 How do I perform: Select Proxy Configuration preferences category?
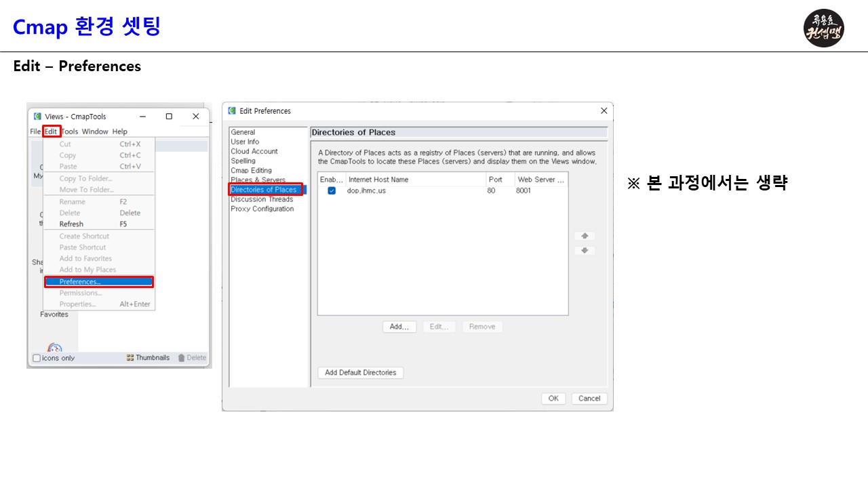(262, 209)
